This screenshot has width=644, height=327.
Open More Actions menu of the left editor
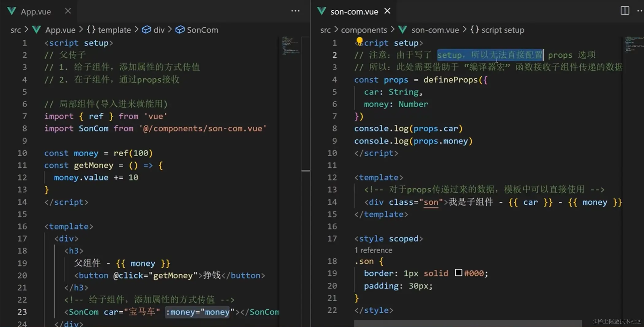(x=295, y=11)
